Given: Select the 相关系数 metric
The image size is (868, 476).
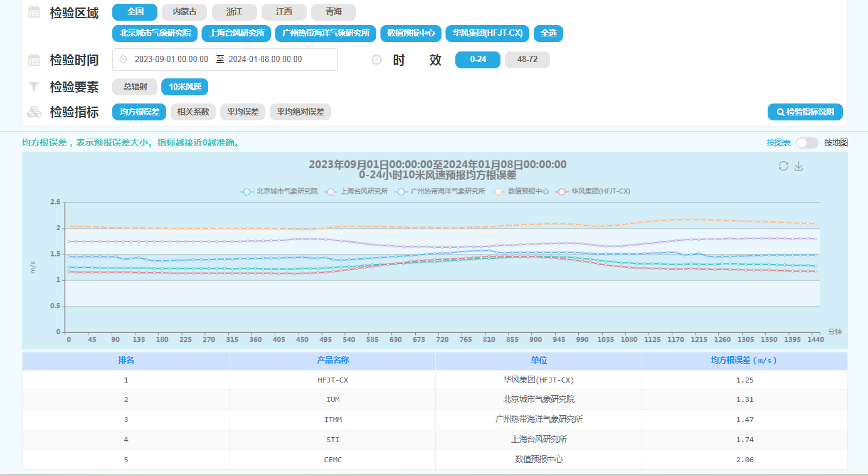Looking at the screenshot, I should pos(193,112).
